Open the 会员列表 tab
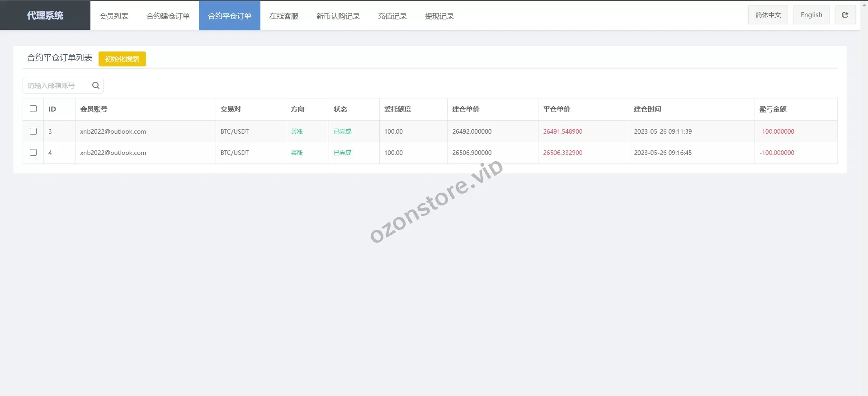Screen dimensions: 868x396 pos(114,16)
